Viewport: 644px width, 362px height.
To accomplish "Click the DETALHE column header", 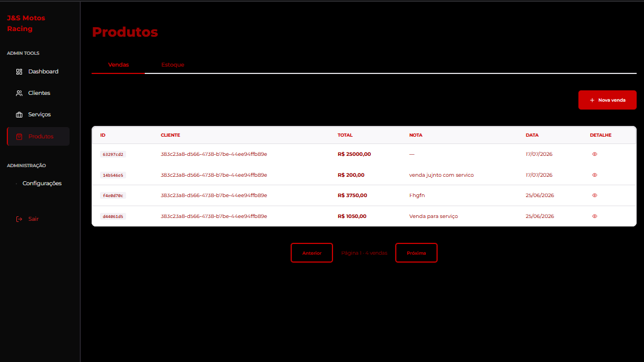I will pyautogui.click(x=600, y=135).
